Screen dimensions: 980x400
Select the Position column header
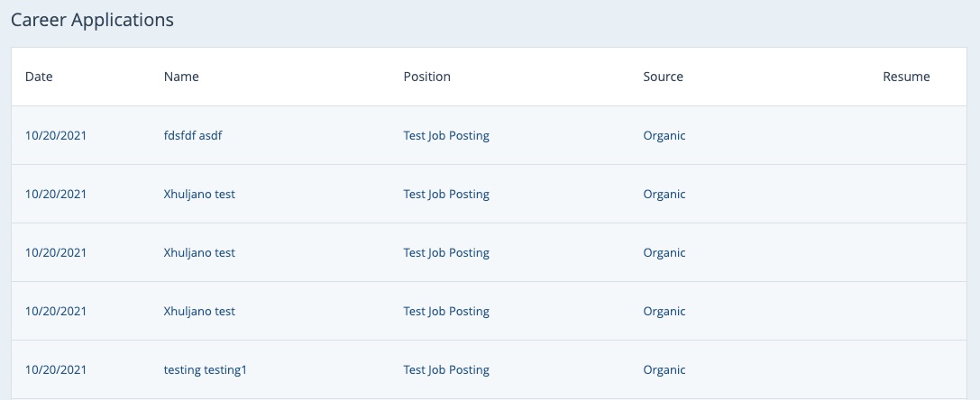point(426,77)
